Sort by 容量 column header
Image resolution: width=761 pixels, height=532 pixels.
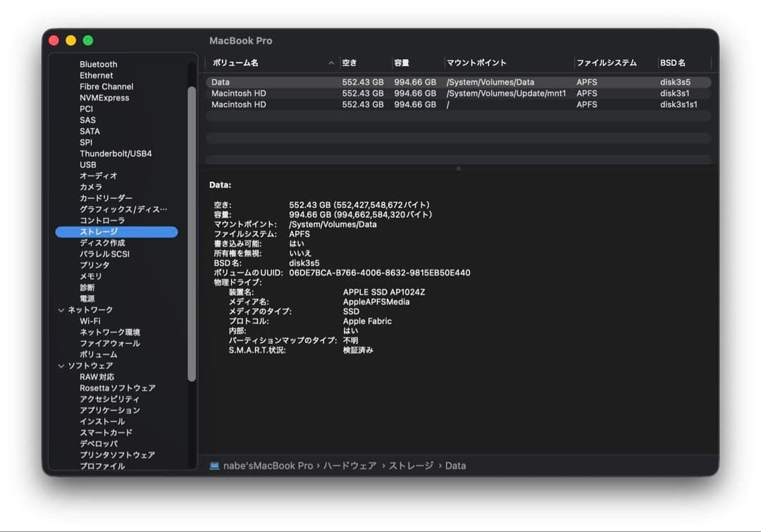(417, 63)
